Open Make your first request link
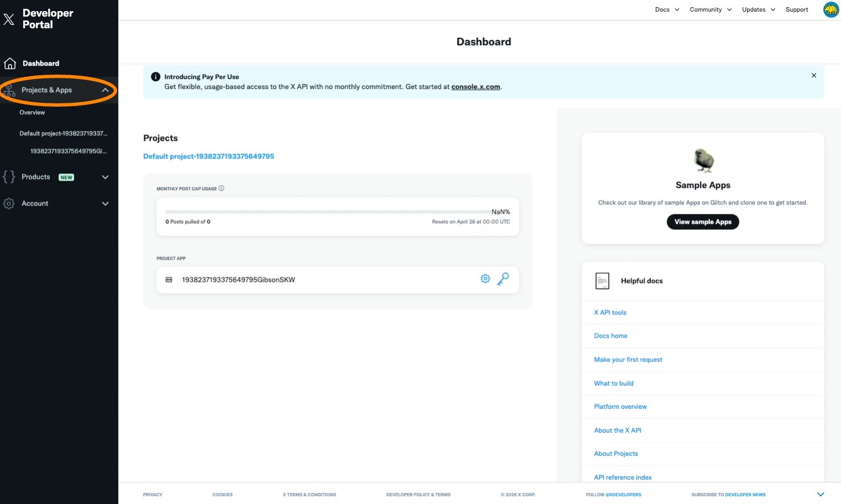 (x=628, y=360)
